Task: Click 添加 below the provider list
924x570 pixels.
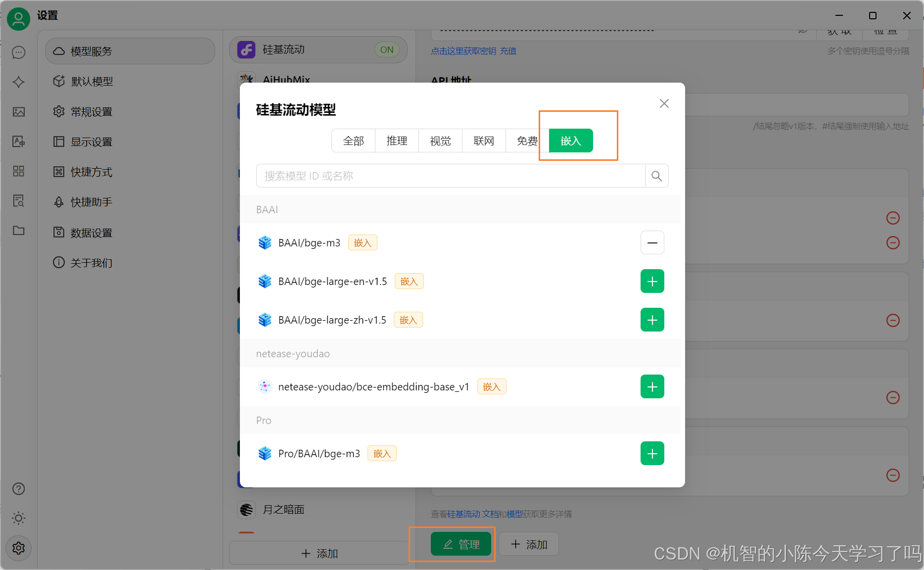Action: coord(320,553)
